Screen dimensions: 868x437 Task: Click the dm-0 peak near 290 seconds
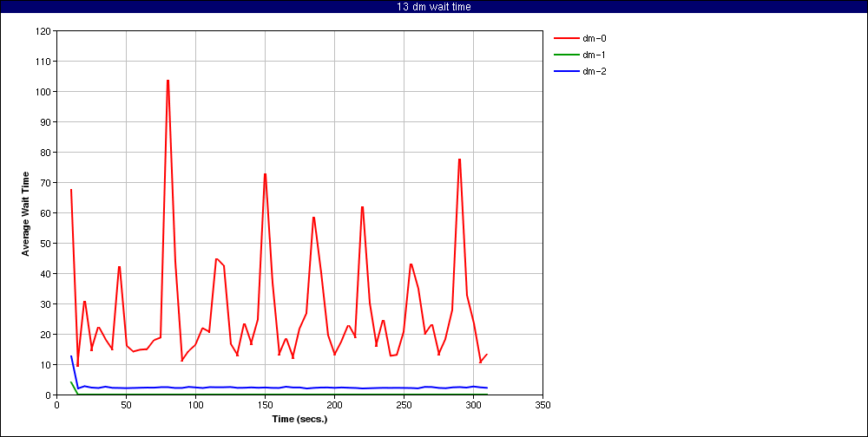coord(459,160)
